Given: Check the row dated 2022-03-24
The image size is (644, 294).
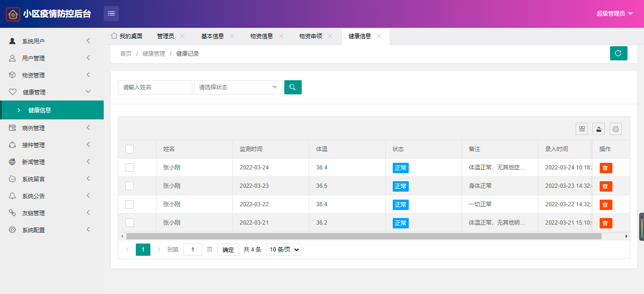Looking at the screenshot, I should click(130, 168).
